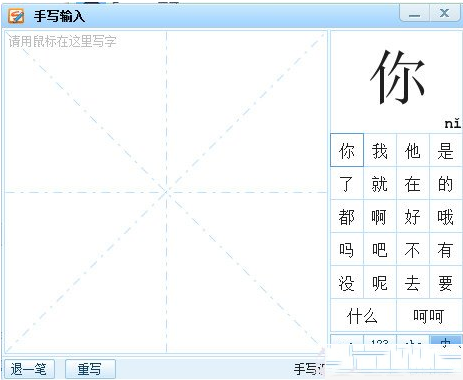Viewport: 463px width, 380px height.
Task: Switch to the 中 Chinese character tab
Action: tap(446, 341)
